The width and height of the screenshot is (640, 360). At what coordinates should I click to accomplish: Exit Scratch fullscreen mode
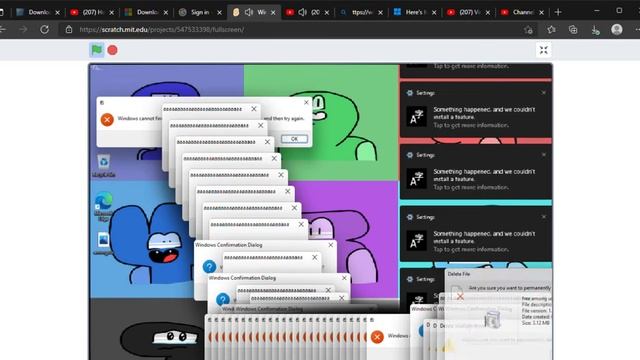543,50
